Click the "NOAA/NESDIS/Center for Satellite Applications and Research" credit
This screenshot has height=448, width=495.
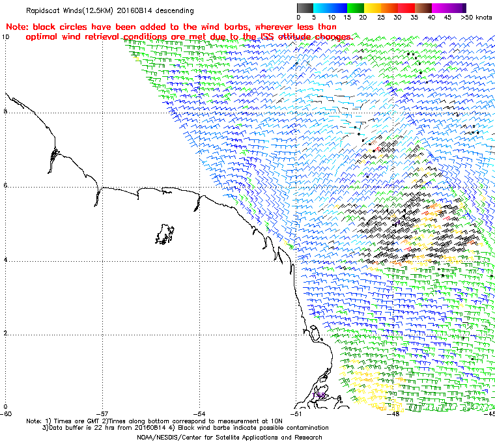[229, 438]
